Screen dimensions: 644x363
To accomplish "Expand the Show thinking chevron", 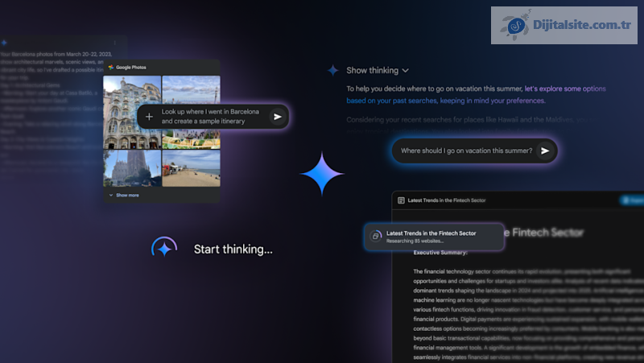I will click(405, 71).
